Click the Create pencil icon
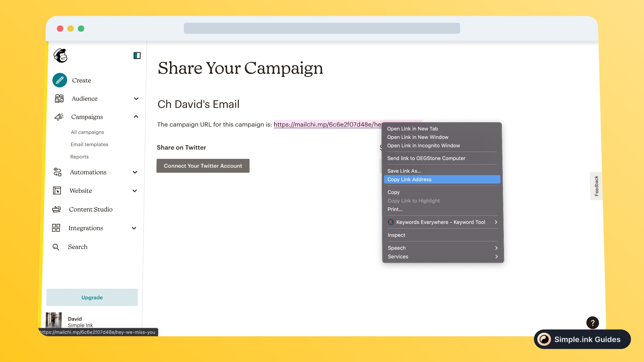 coord(60,80)
